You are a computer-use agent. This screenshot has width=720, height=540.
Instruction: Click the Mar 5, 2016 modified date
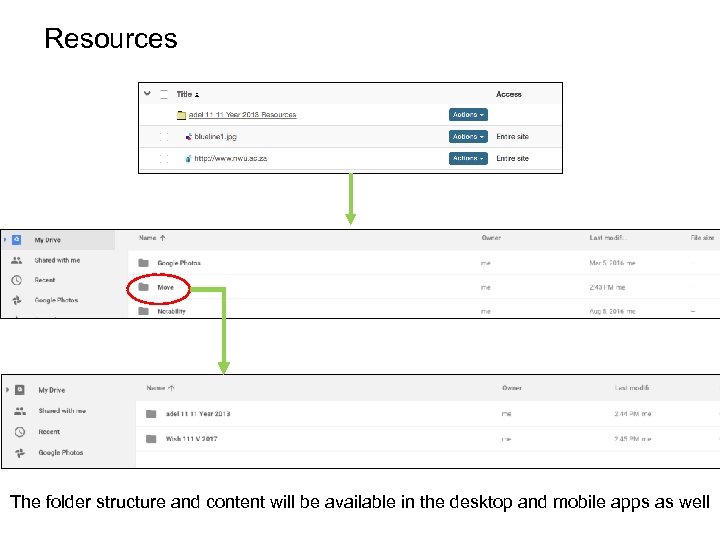(613, 263)
